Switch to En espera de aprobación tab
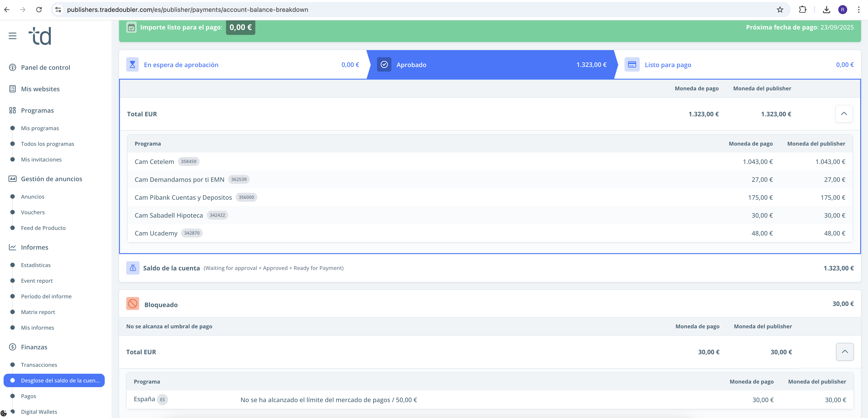Image resolution: width=868 pixels, height=418 pixels. pyautogui.click(x=181, y=65)
